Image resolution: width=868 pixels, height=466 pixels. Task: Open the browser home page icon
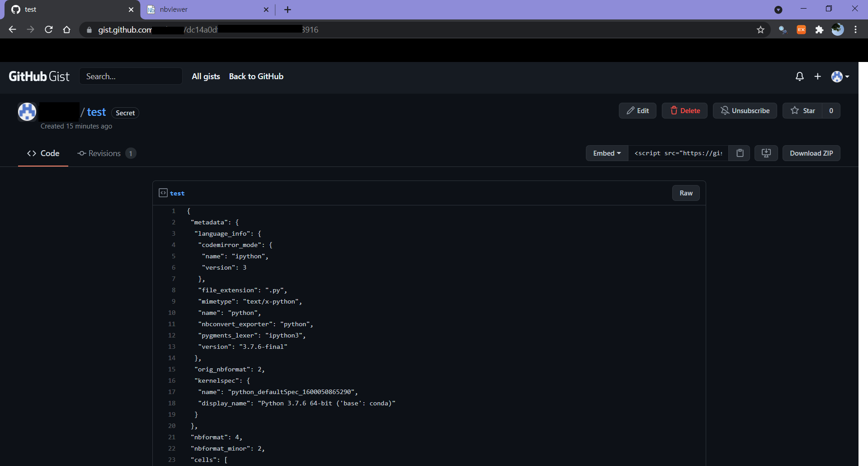pyautogui.click(x=67, y=29)
